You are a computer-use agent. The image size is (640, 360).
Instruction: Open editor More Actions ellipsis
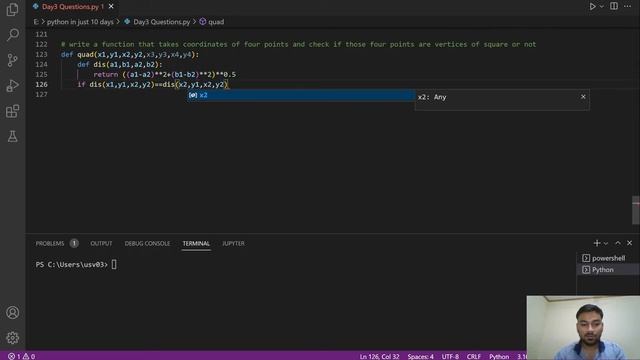[x=627, y=6]
